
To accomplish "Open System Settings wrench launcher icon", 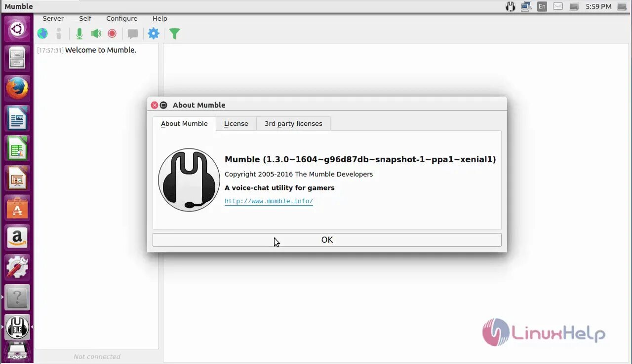I will 17,268.
